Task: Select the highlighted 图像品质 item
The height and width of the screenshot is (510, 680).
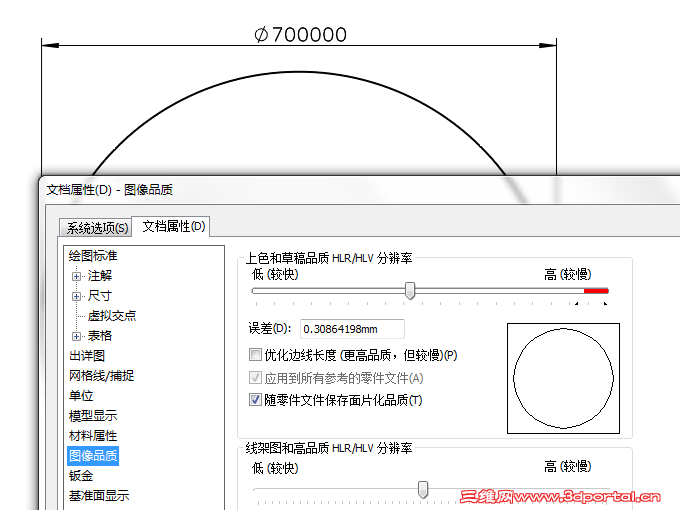Action: pos(93,456)
